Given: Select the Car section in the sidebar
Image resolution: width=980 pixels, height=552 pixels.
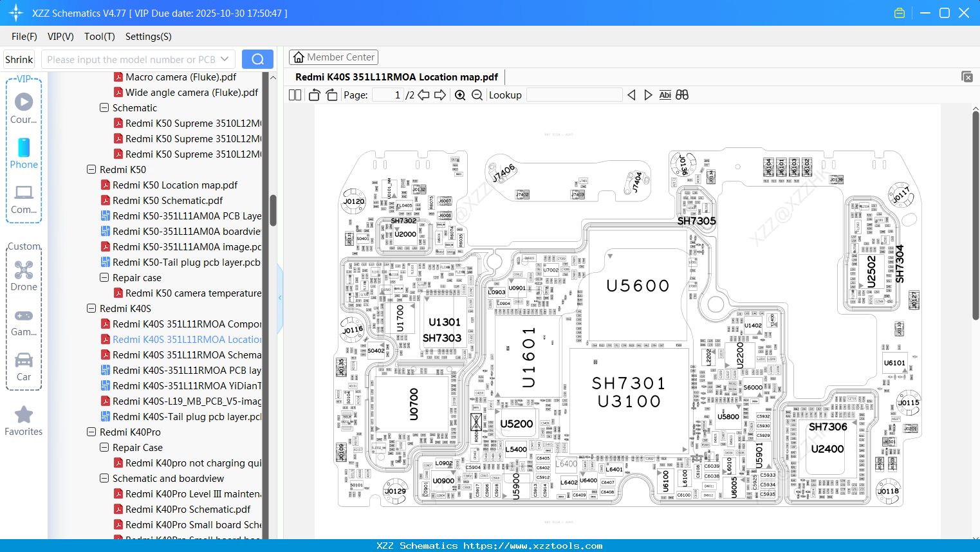Looking at the screenshot, I should click(24, 366).
